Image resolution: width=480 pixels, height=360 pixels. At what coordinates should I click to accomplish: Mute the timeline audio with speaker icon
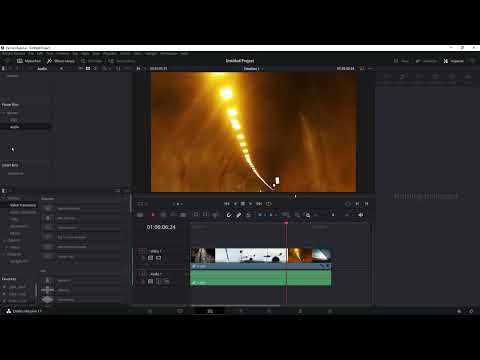(361, 215)
